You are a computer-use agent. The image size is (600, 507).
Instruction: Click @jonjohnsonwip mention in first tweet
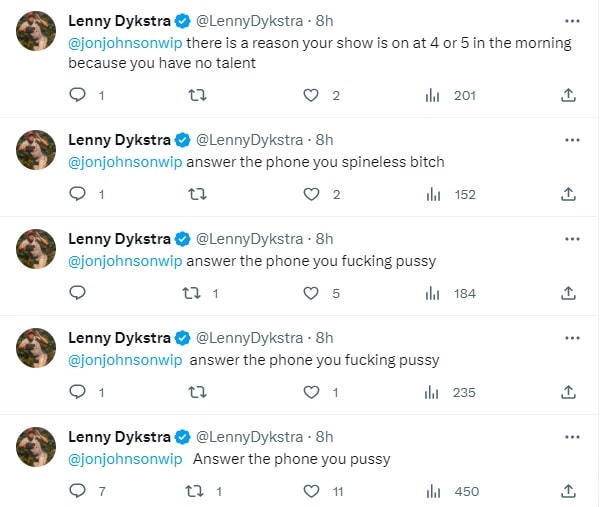[x=125, y=43]
